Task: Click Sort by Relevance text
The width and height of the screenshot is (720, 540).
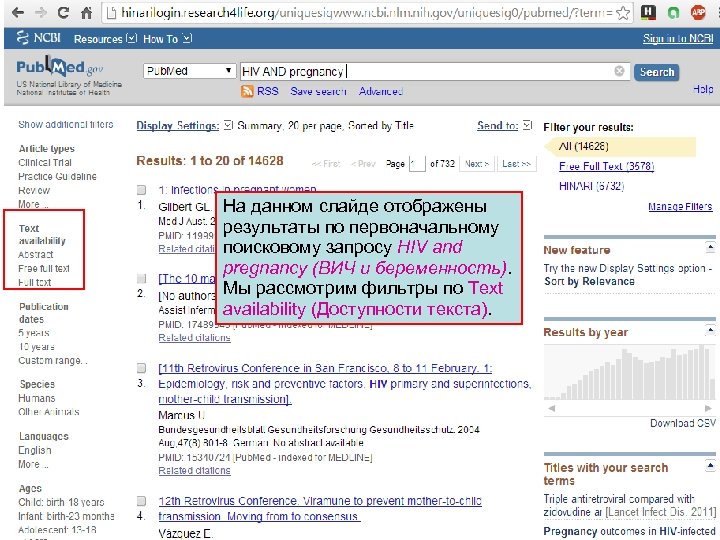Action: [x=589, y=281]
